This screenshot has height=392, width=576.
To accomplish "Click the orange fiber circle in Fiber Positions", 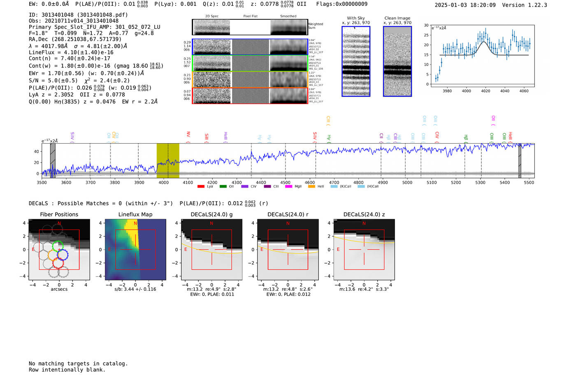I will (x=53, y=255).
